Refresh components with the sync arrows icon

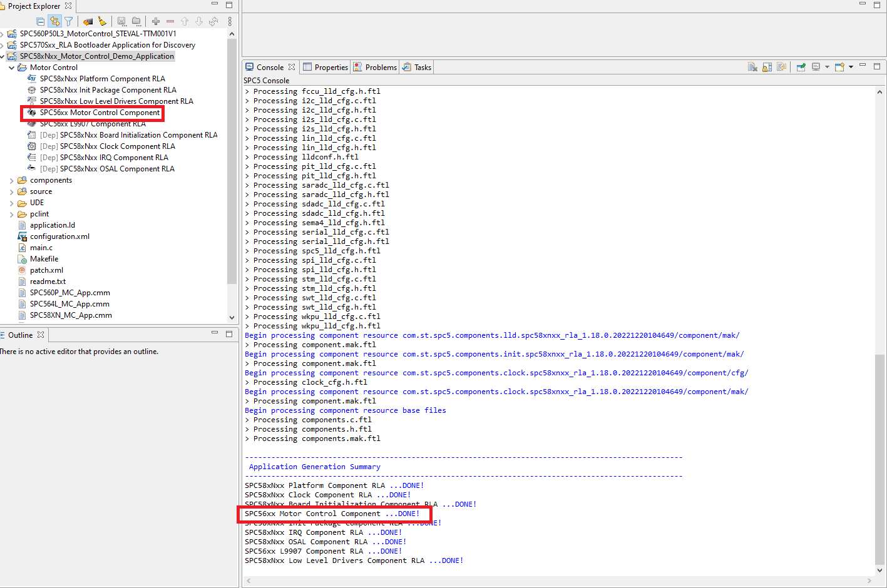213,21
